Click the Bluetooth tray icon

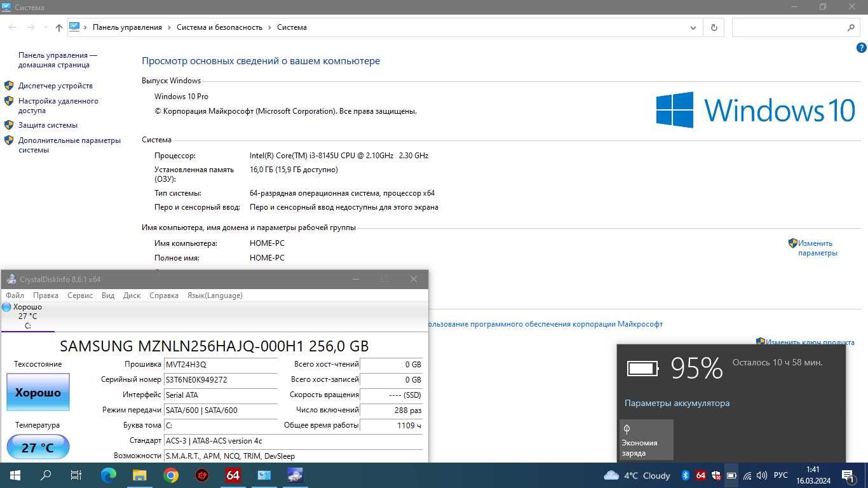pyautogui.click(x=686, y=475)
